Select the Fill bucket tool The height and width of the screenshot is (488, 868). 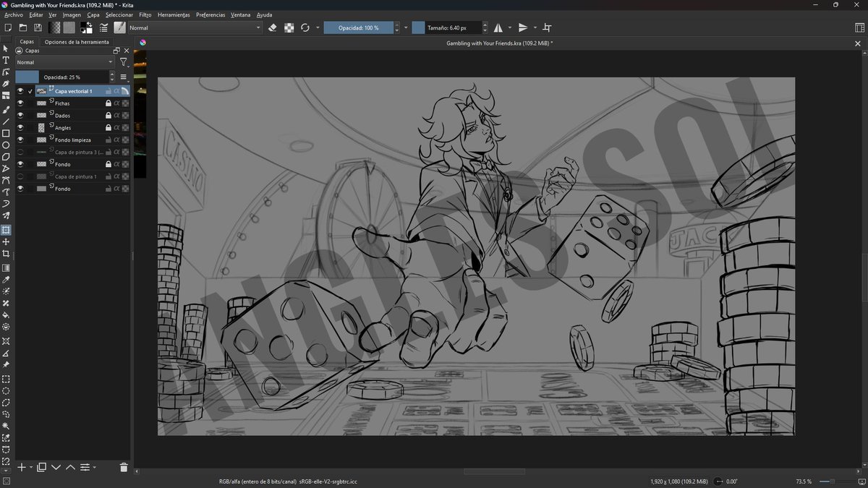point(6,315)
